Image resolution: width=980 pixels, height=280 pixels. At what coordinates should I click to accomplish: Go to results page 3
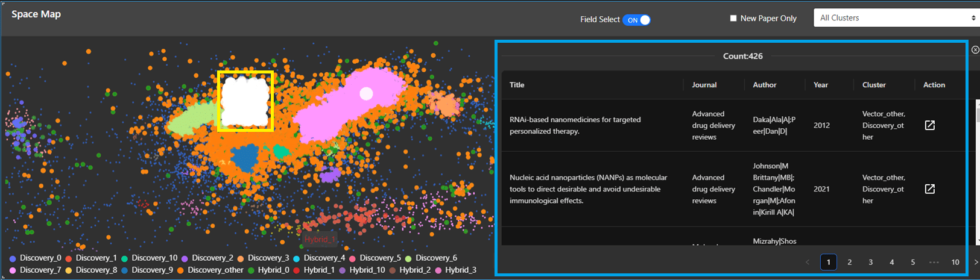click(x=871, y=262)
